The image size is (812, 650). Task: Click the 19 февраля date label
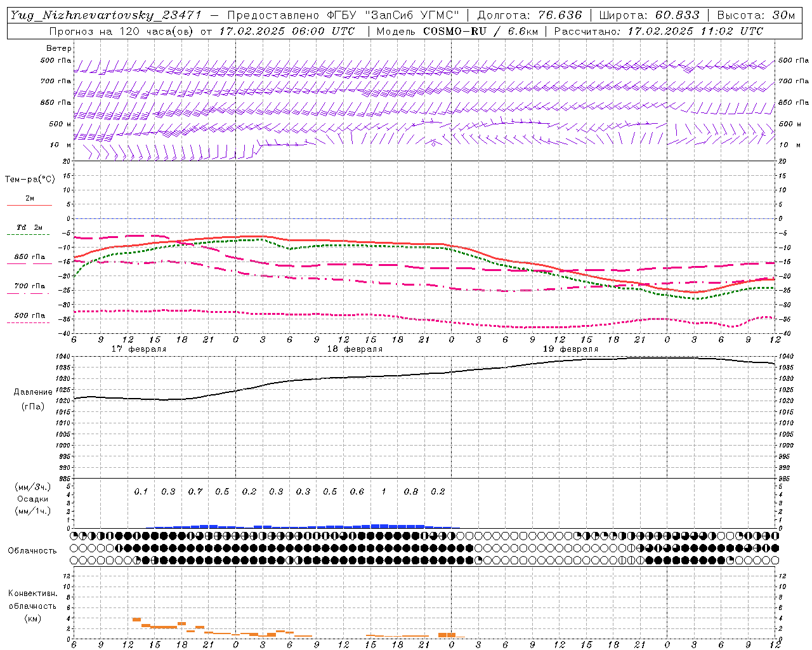(x=570, y=349)
